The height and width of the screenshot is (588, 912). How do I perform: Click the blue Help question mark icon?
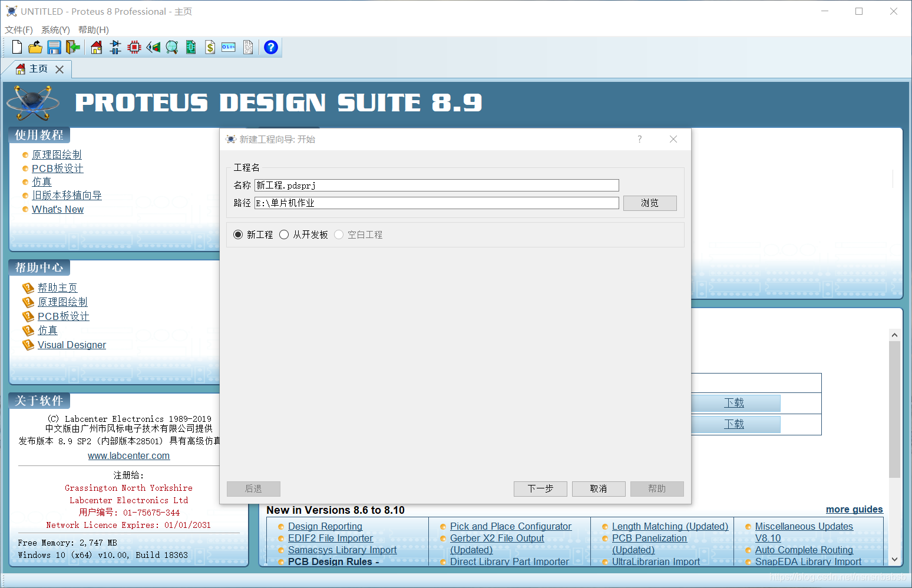pyautogui.click(x=271, y=47)
